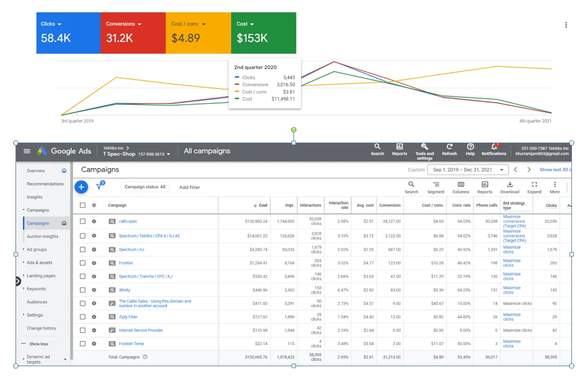Open the Frontier campaign link
Viewport: 588px width, 379px height.
pyautogui.click(x=126, y=263)
